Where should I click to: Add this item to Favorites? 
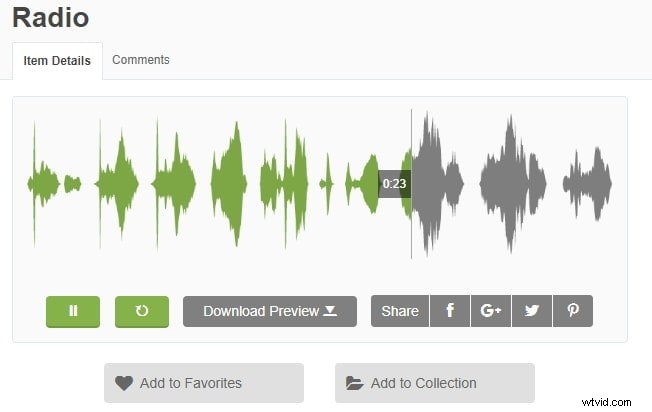coord(204,383)
